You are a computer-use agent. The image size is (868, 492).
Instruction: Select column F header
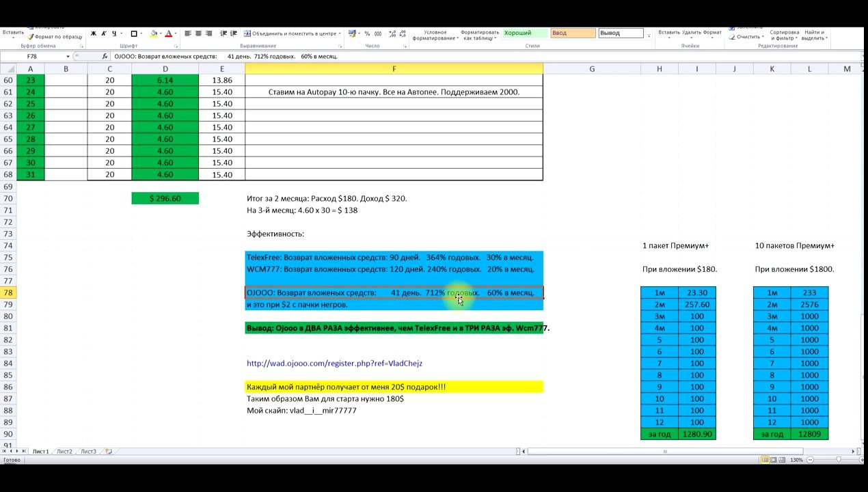coord(394,68)
